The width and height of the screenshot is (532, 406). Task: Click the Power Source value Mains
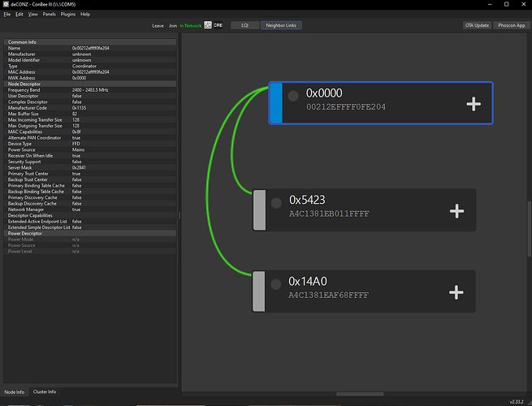(78, 149)
